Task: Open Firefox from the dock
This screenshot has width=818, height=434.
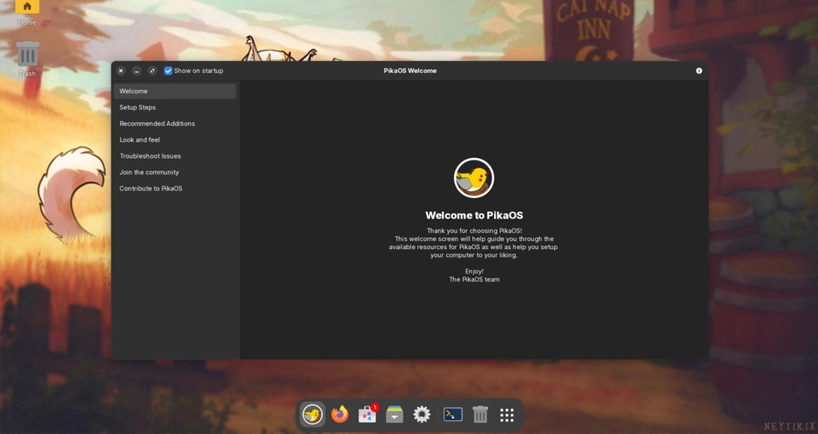Action: pyautogui.click(x=340, y=414)
